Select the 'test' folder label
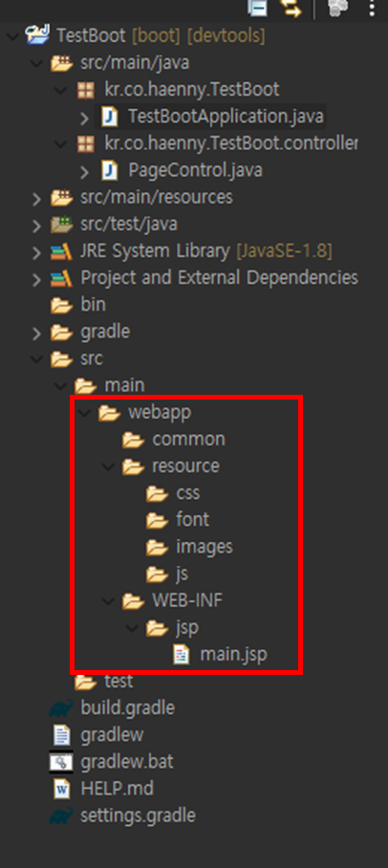The width and height of the screenshot is (388, 868). [119, 682]
